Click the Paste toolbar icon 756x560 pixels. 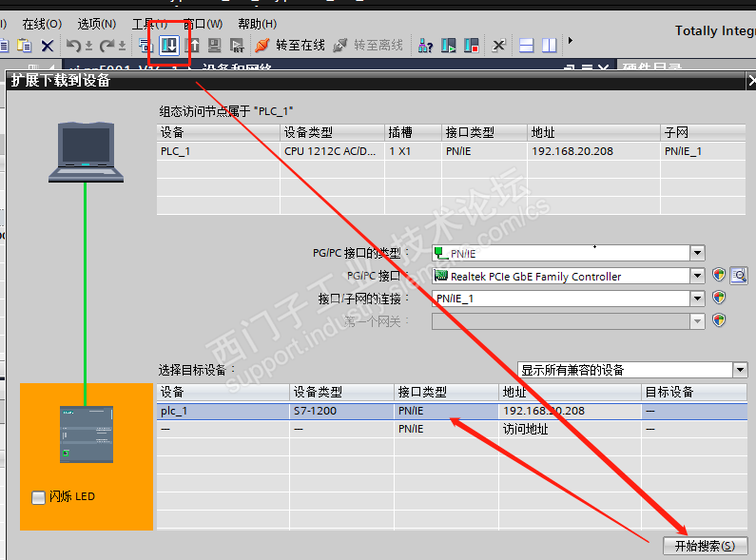[24, 46]
